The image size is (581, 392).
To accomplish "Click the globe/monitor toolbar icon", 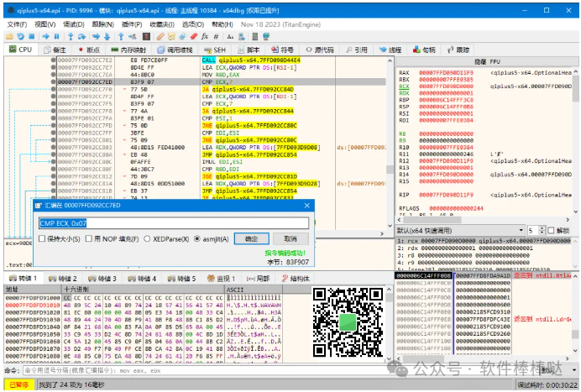I will 266,37.
